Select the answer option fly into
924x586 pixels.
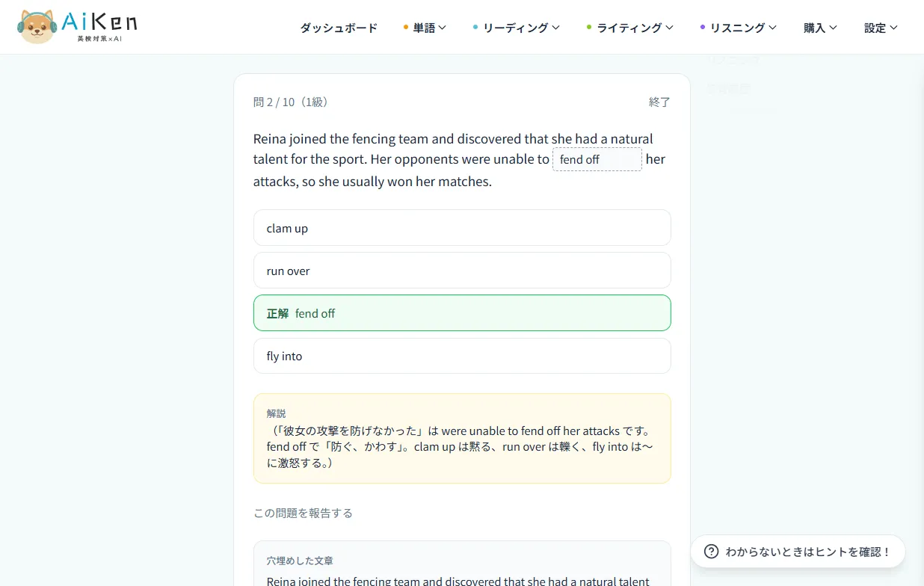pos(462,356)
